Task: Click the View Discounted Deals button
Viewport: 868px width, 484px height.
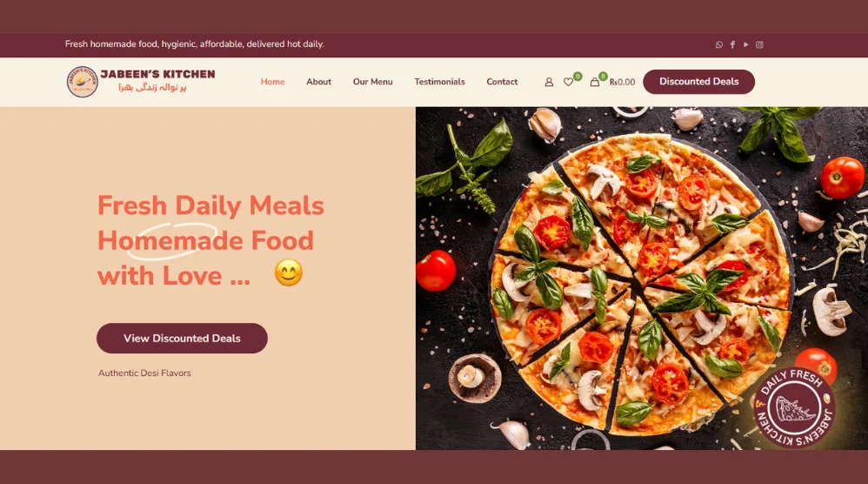Action: (x=182, y=339)
